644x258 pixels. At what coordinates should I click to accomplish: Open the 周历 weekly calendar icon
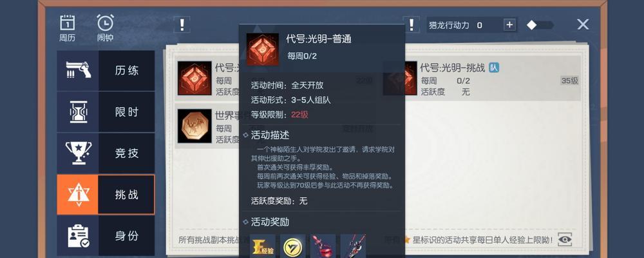click(68, 28)
